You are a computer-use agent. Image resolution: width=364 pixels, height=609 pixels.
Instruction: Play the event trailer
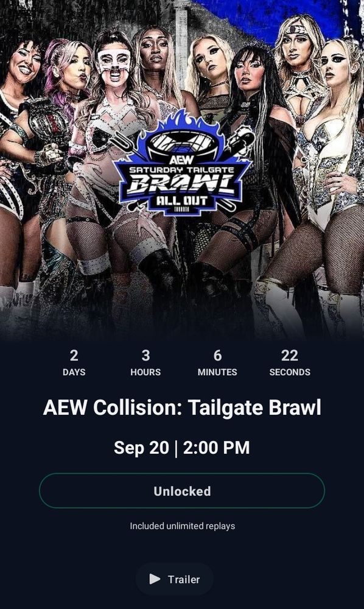174,579
